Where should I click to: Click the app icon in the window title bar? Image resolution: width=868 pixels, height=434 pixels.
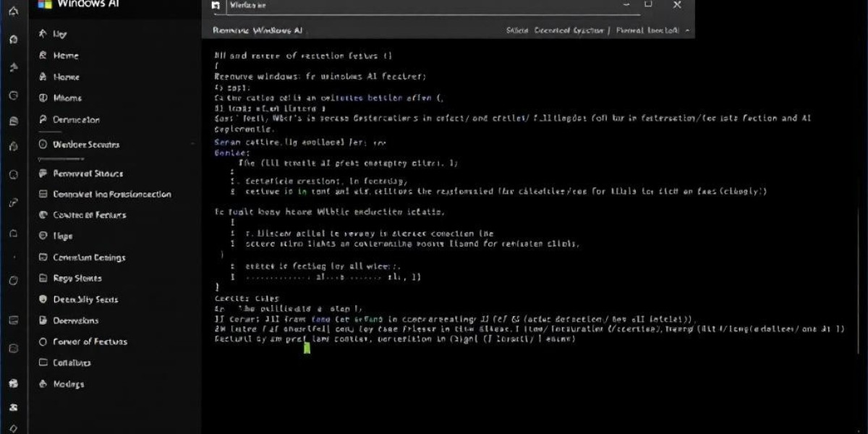click(215, 5)
